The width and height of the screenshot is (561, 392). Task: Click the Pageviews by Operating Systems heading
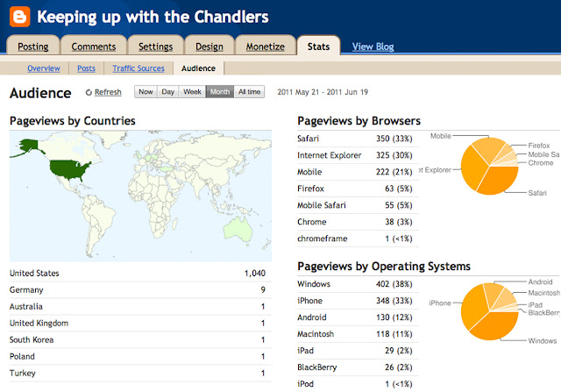[x=384, y=267]
